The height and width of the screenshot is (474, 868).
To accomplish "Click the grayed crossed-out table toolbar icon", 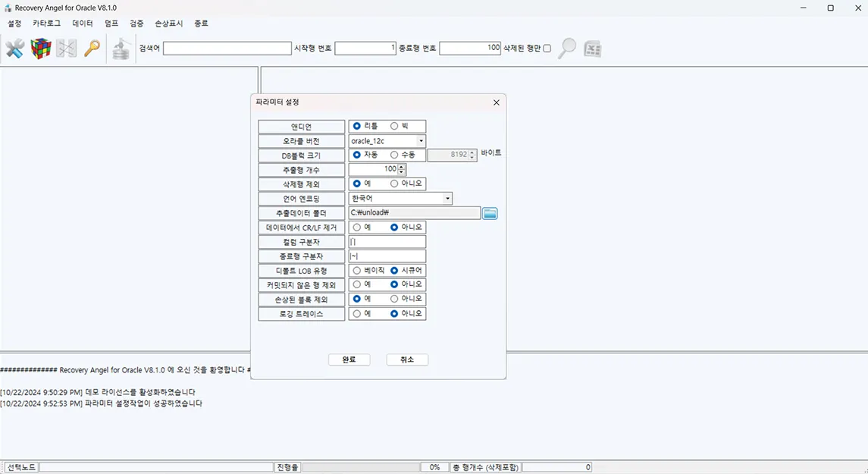I will tap(67, 49).
